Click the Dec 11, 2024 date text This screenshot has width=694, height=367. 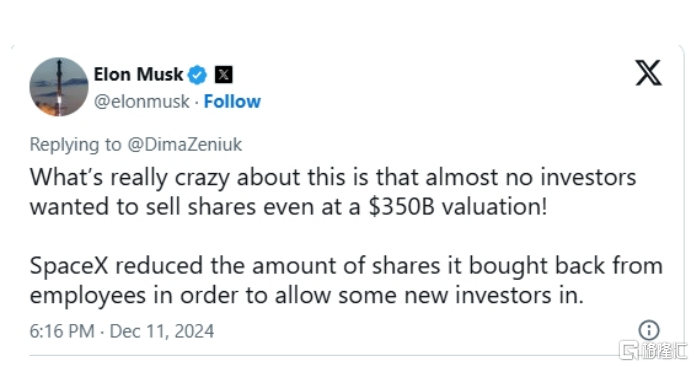[x=162, y=331]
